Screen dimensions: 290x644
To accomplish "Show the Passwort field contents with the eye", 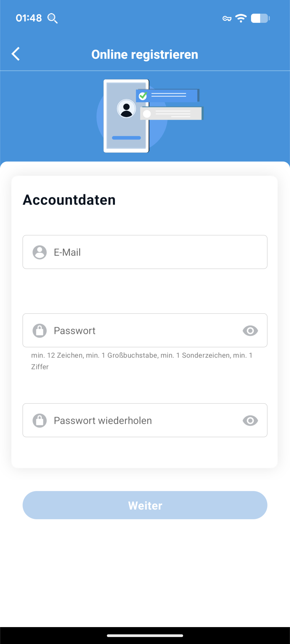I will tap(250, 331).
